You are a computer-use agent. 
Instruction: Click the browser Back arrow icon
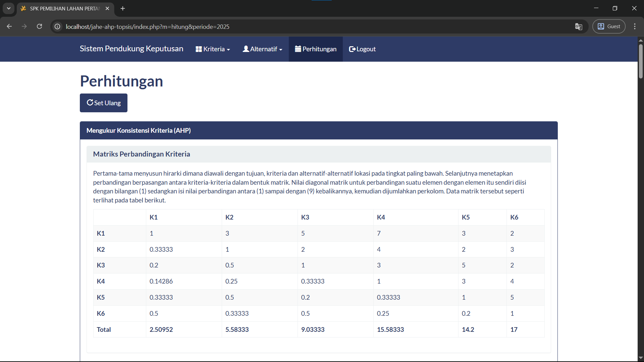click(9, 26)
